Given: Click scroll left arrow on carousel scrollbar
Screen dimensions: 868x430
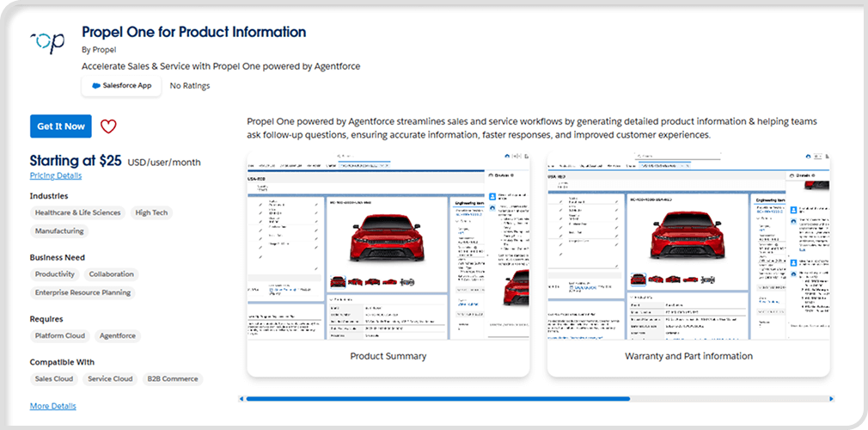Looking at the screenshot, I should [241, 399].
